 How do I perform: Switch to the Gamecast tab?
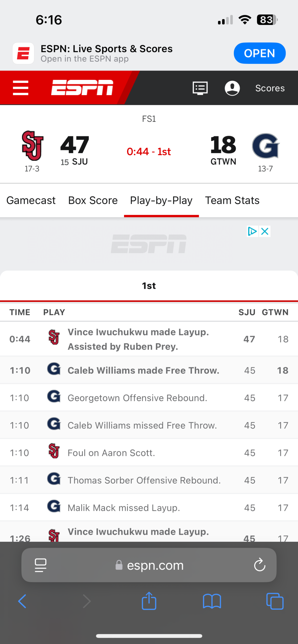(x=31, y=200)
